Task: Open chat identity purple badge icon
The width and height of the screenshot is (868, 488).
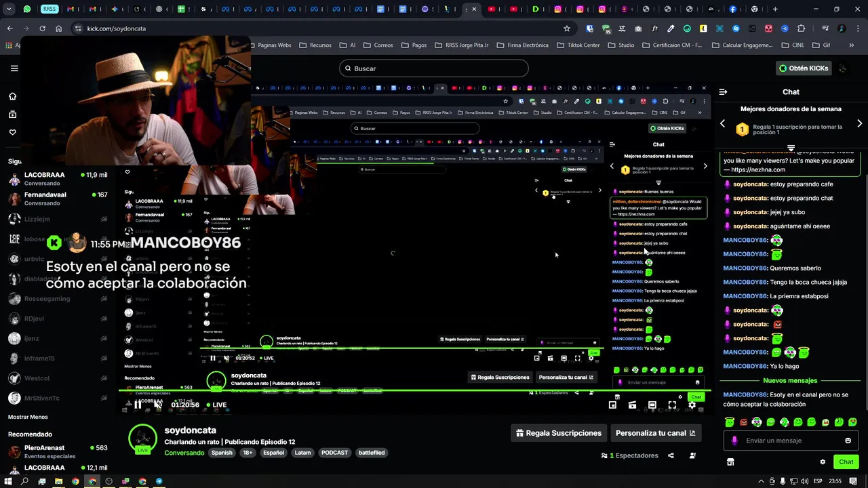Action: 734,441
